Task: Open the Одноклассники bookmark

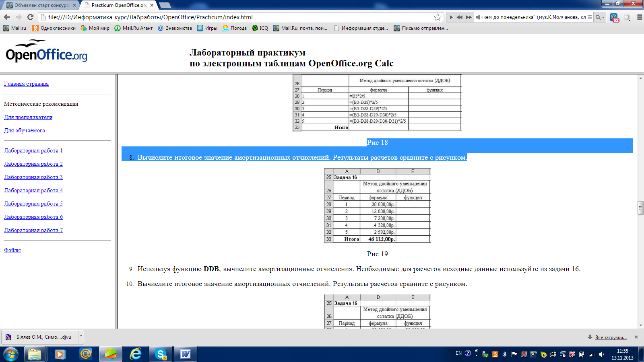Action: pyautogui.click(x=54, y=28)
